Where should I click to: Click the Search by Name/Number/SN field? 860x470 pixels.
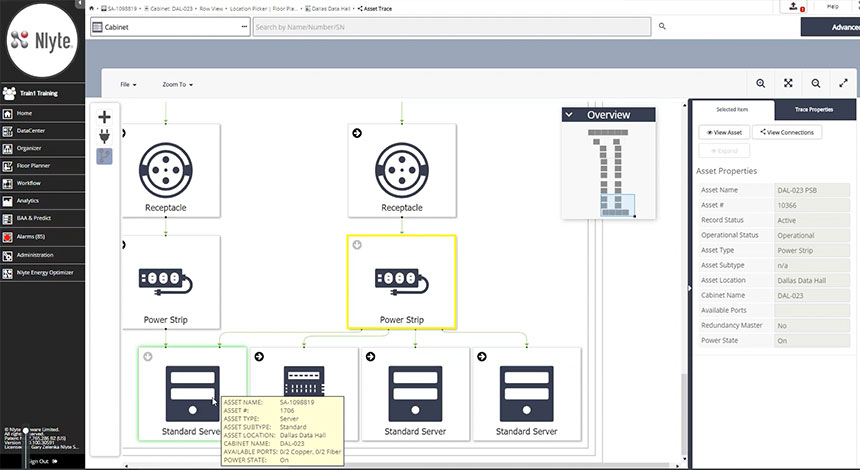coord(452,27)
